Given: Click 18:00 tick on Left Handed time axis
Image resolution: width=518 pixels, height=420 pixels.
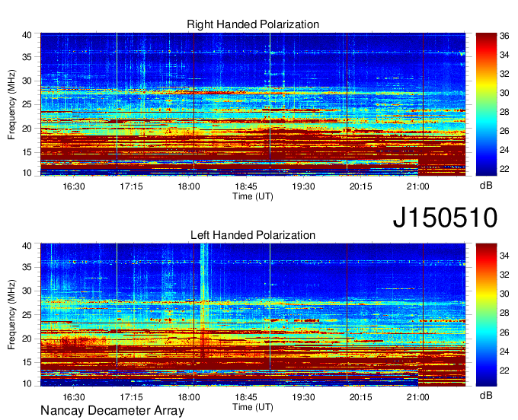Looking at the screenshot, I should click(189, 397).
